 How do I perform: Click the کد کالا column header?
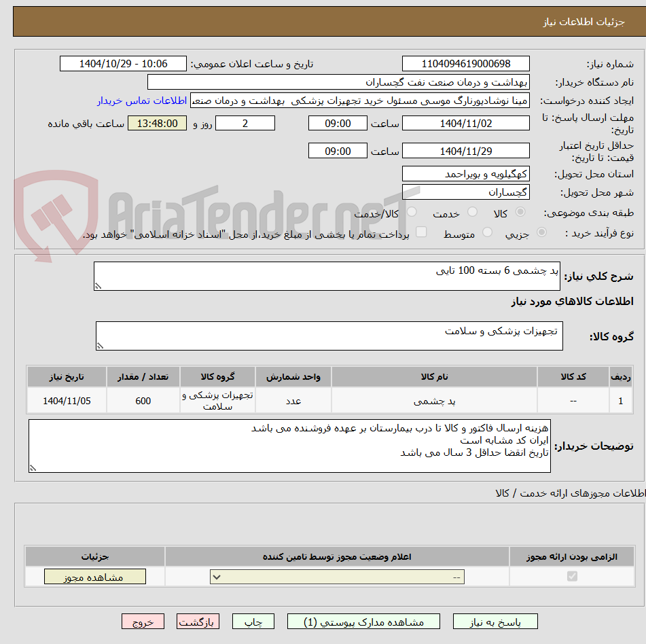(x=573, y=376)
